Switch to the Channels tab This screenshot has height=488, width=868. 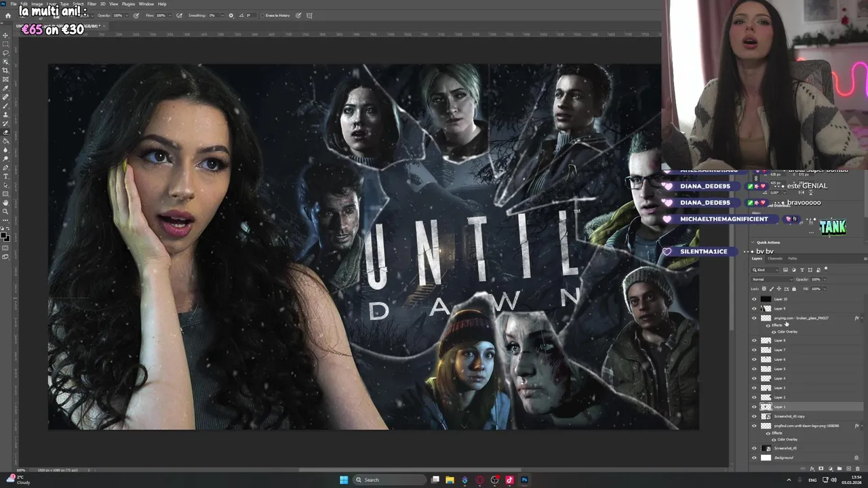tap(775, 258)
